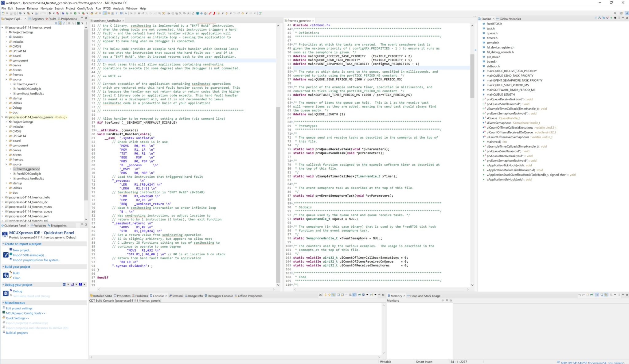Switch to the Debugger Console tab
Viewport: 629px width, 364px height.
[x=220, y=296]
